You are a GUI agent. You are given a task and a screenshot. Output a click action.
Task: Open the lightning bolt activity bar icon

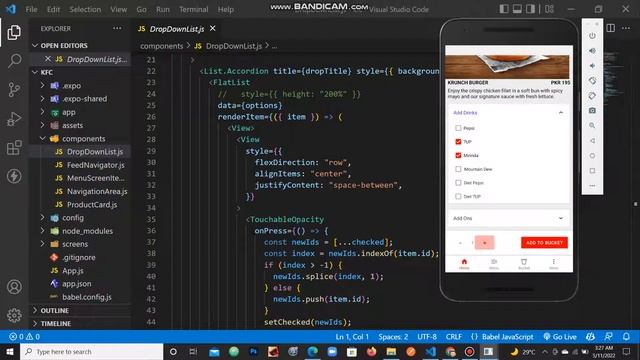(14, 176)
